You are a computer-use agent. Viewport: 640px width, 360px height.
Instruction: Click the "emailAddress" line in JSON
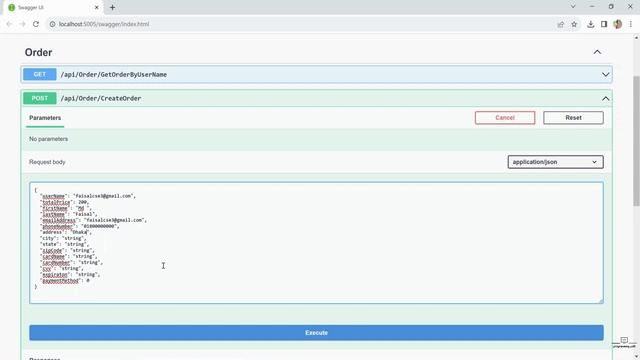point(93,220)
